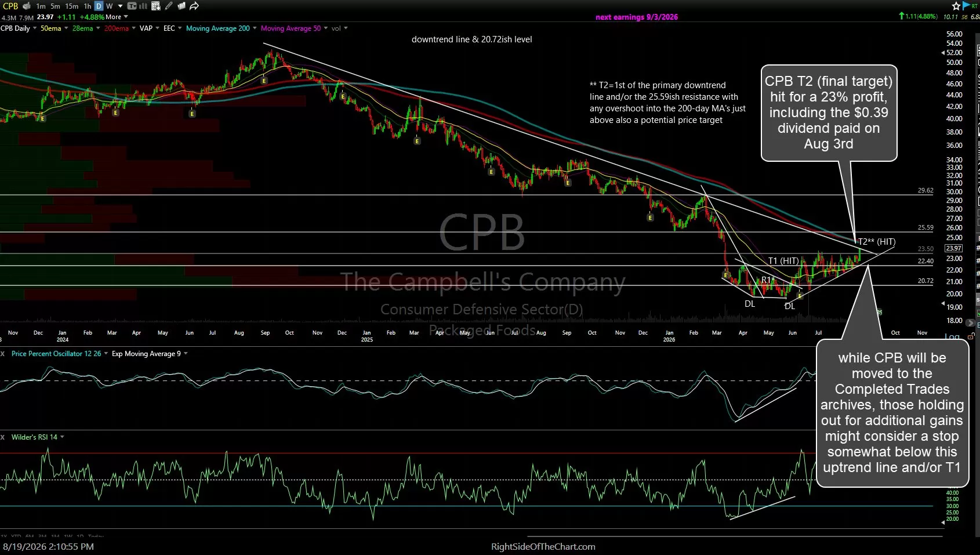Click the favorite star icon
Screen dimensions: 980x555
pos(956,6)
